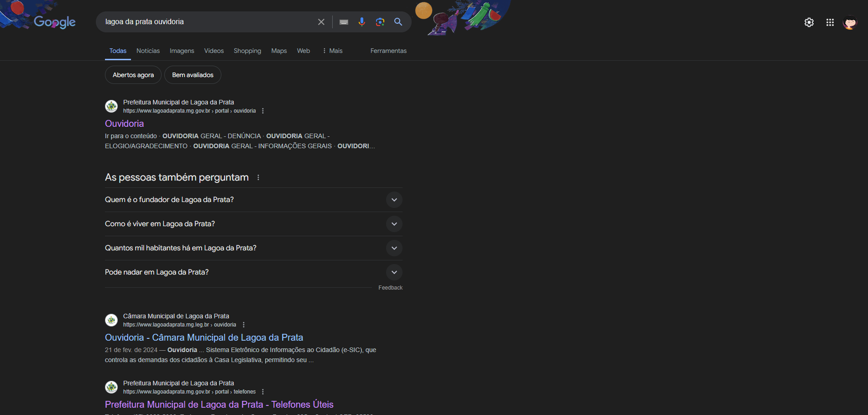Select the Todas tab
Screen dimensions: 868x415
coord(118,51)
